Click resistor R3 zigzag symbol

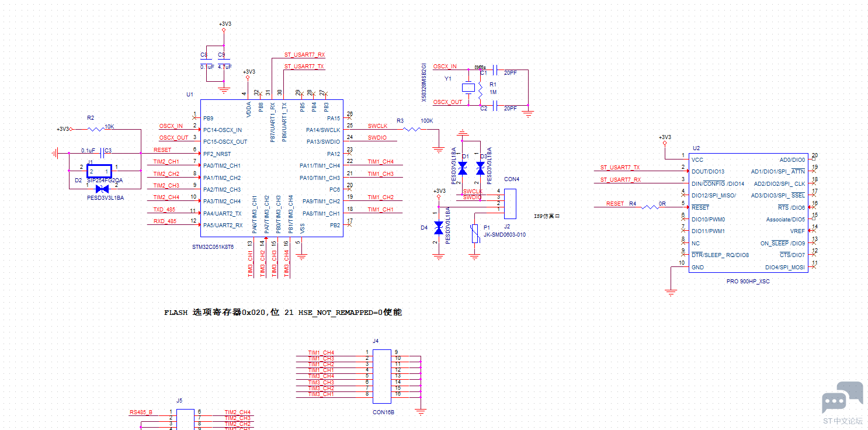(412, 129)
